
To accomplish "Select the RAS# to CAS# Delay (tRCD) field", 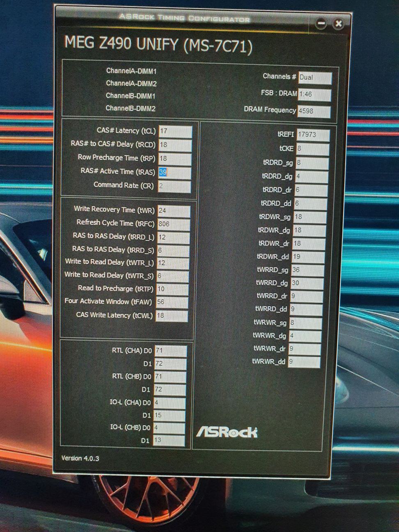I will [x=175, y=145].
